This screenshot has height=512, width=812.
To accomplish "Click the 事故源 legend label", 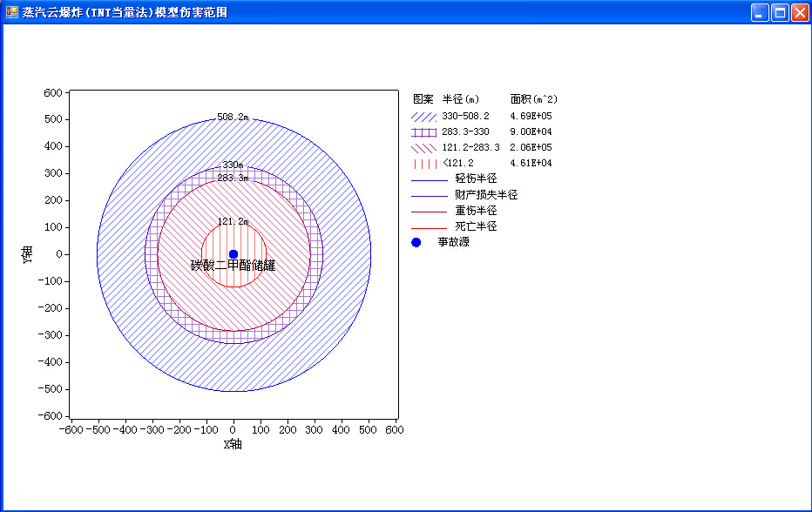I will [x=454, y=242].
